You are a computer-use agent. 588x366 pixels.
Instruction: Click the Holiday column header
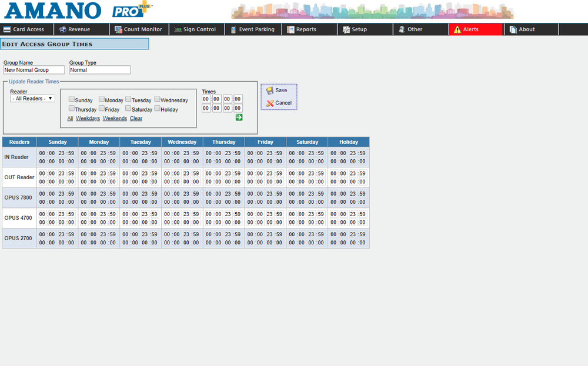click(349, 142)
